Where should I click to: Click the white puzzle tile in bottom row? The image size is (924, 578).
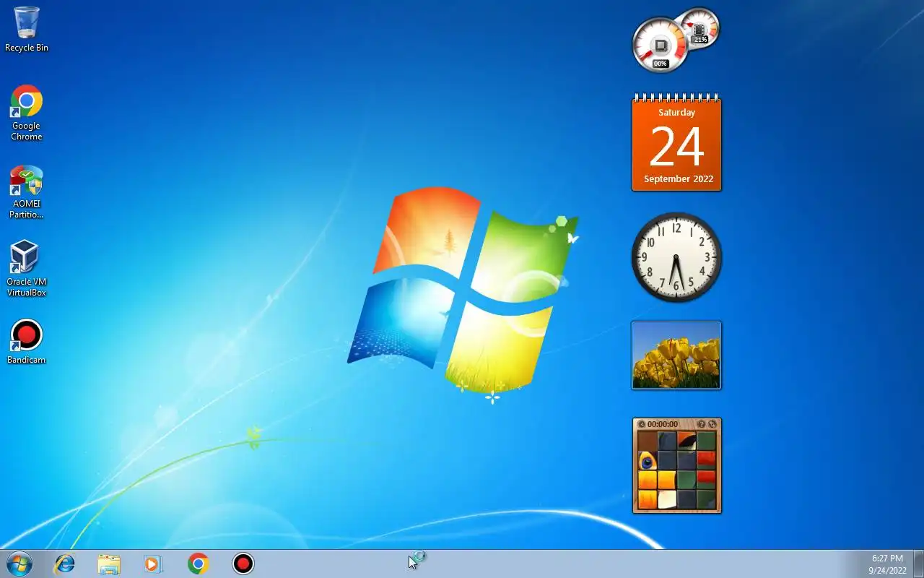(667, 499)
